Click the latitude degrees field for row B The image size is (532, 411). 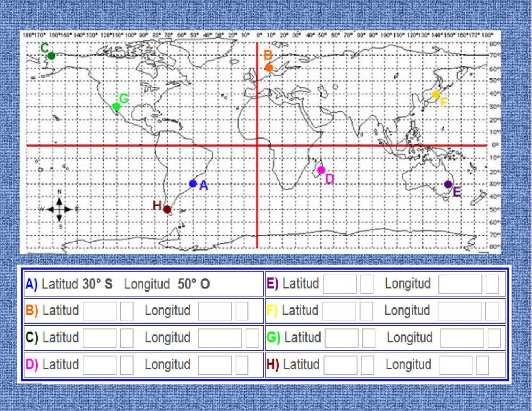pyautogui.click(x=99, y=311)
